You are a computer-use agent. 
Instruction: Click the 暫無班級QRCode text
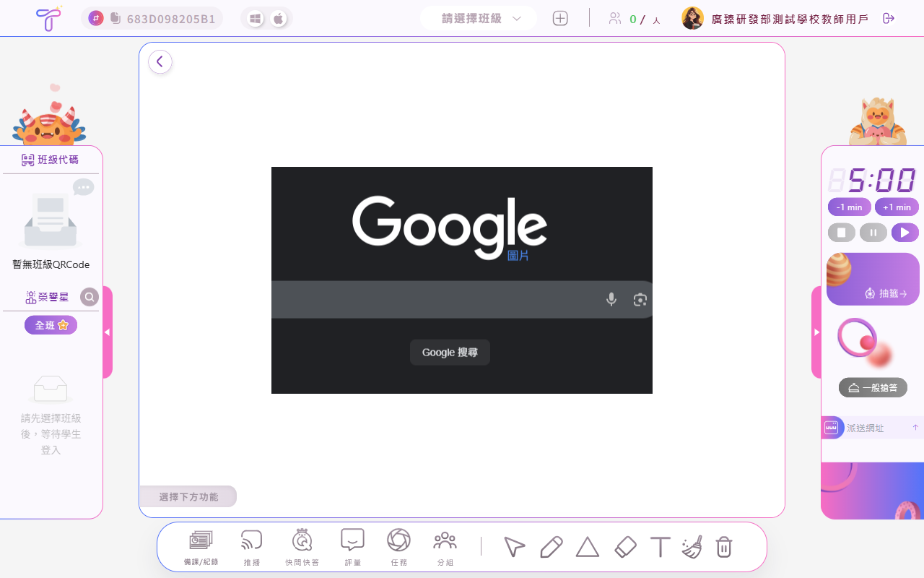coord(51,264)
